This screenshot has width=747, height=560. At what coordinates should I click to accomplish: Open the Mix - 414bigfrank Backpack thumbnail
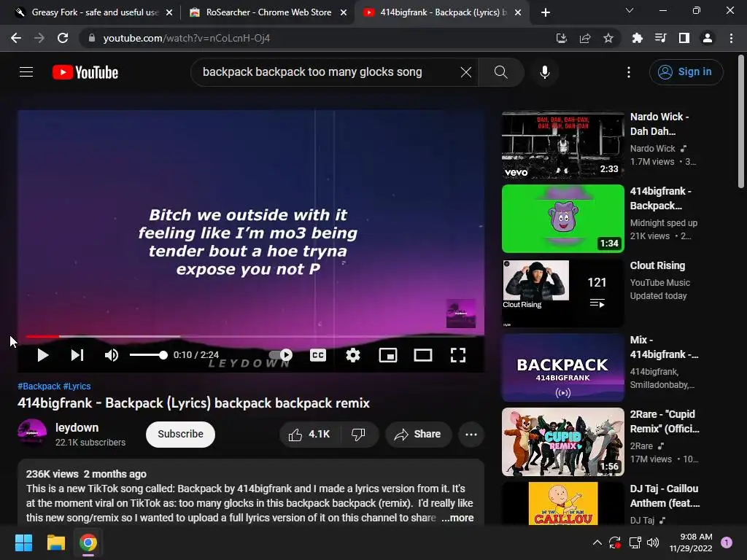[562, 367]
